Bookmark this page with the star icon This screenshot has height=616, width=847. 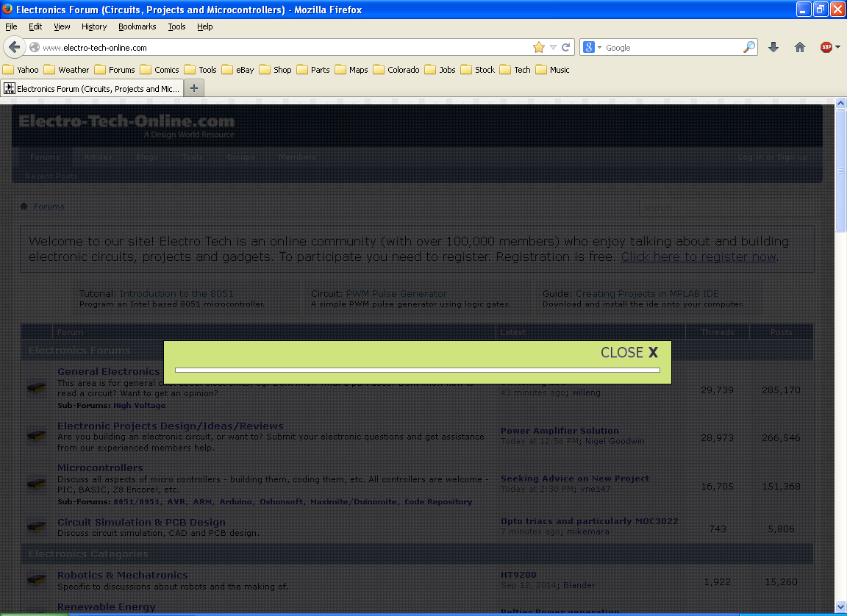pos(538,48)
